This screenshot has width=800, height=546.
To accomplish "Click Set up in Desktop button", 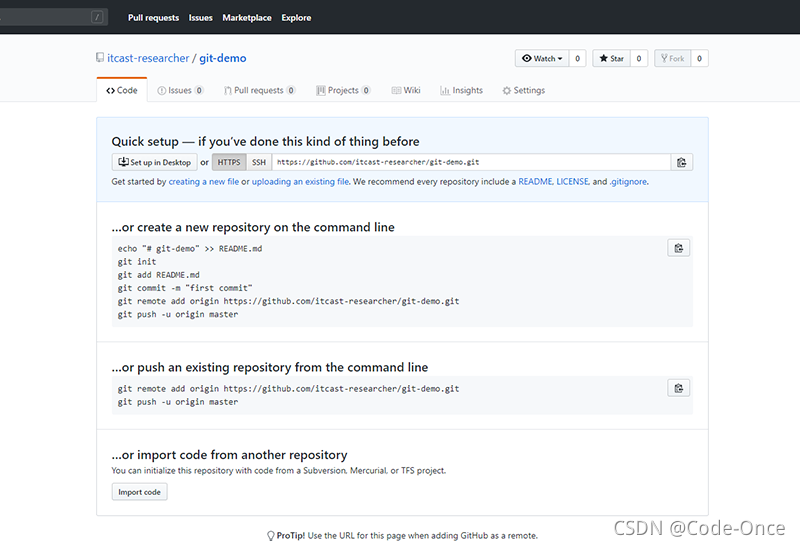I will tap(155, 162).
